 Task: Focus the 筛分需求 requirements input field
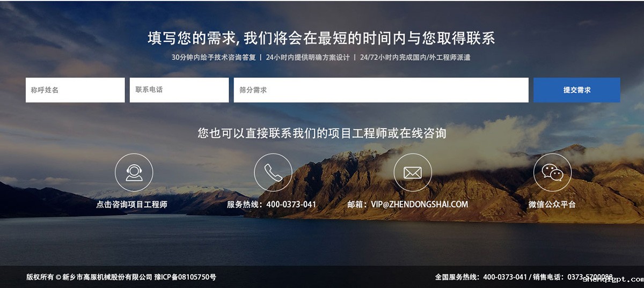click(381, 90)
